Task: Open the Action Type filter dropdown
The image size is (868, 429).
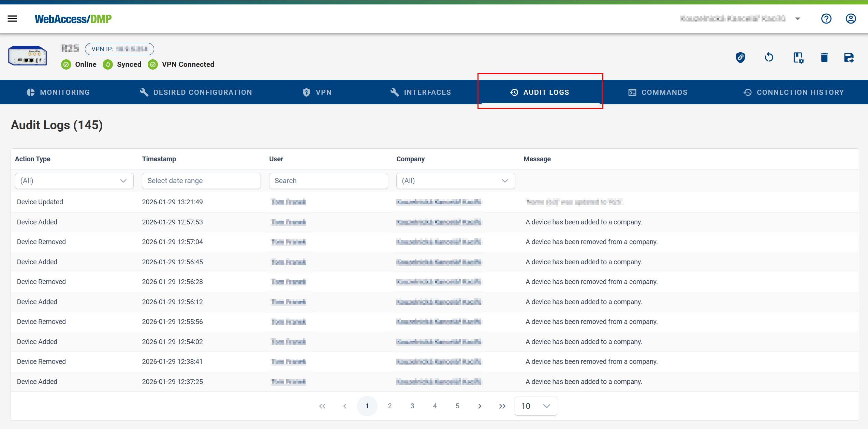Action: point(74,181)
